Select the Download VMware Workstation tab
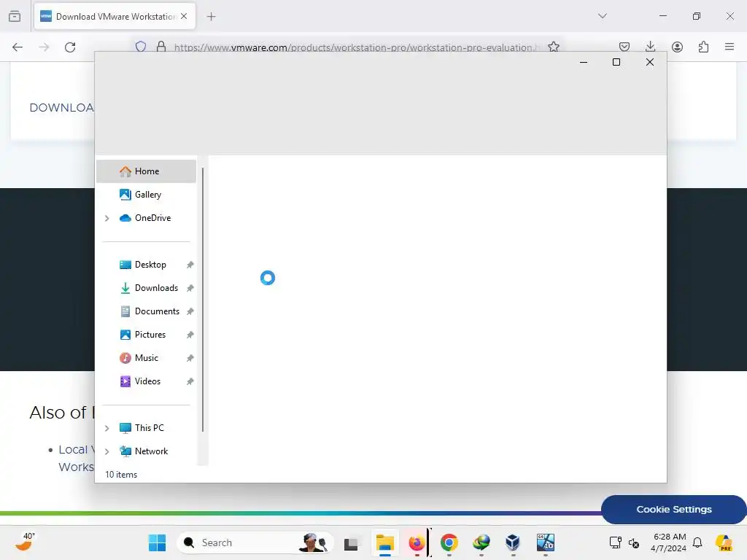Screen dimensions: 747x560 coord(115,17)
